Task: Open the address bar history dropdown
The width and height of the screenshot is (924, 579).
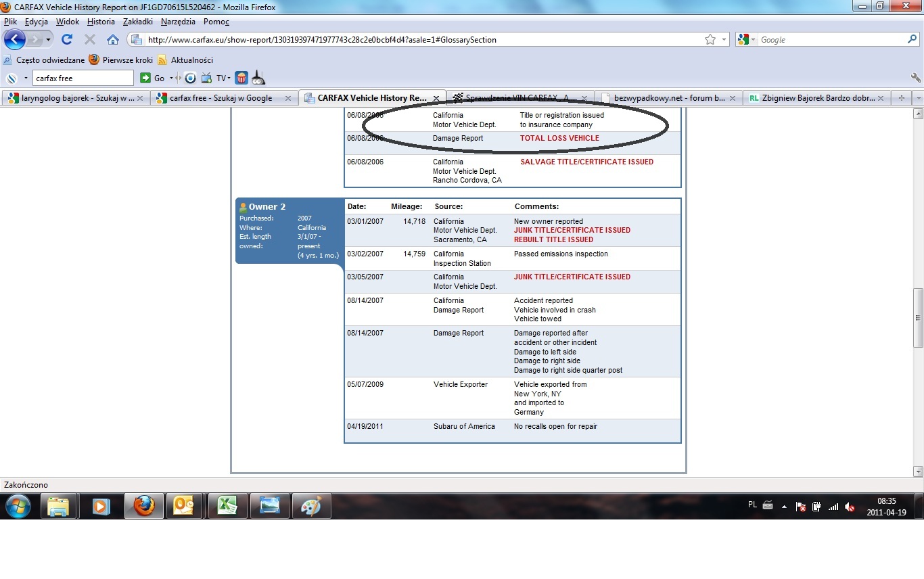Action: 724,40
